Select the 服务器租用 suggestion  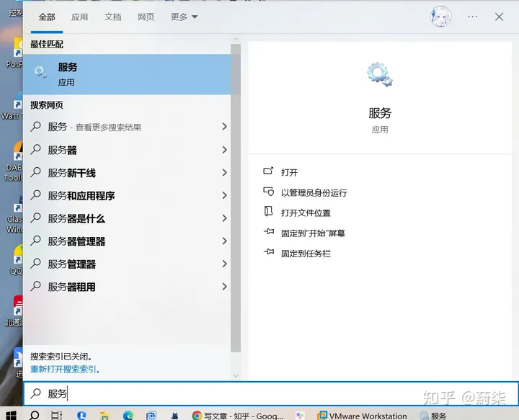127,287
